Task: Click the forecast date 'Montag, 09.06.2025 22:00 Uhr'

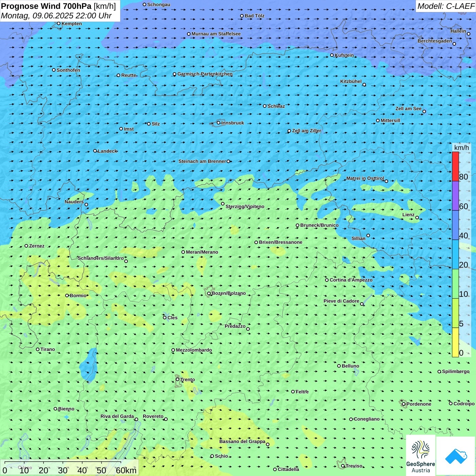Action: [x=56, y=16]
